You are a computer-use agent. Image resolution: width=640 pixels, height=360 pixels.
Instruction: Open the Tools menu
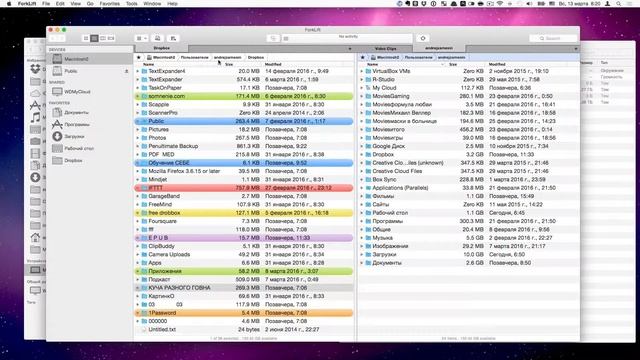(131, 3)
